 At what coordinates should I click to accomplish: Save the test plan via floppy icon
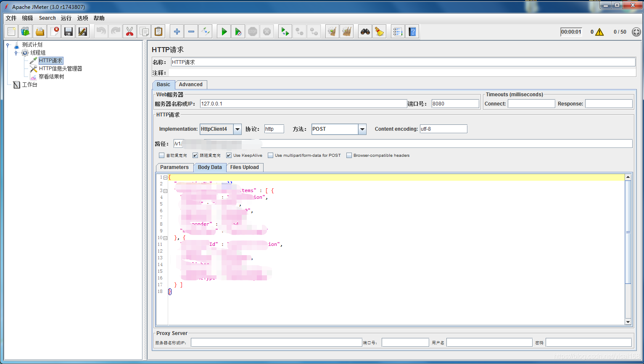point(69,32)
